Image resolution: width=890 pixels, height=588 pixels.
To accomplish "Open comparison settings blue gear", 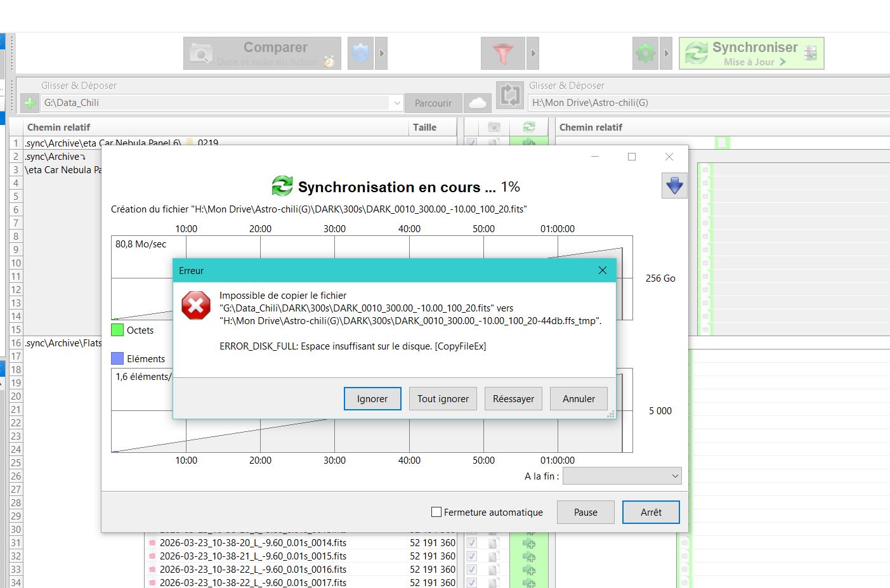I will pos(360,53).
